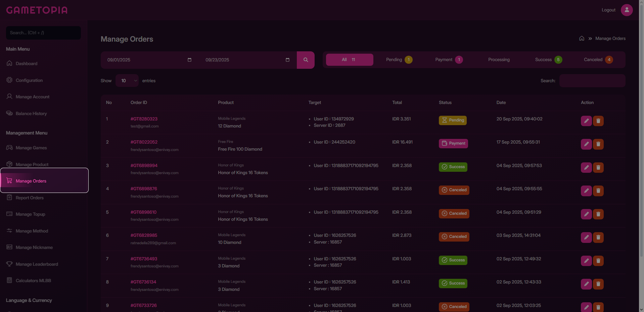
Task: Click the Total column header
Action: [397, 102]
